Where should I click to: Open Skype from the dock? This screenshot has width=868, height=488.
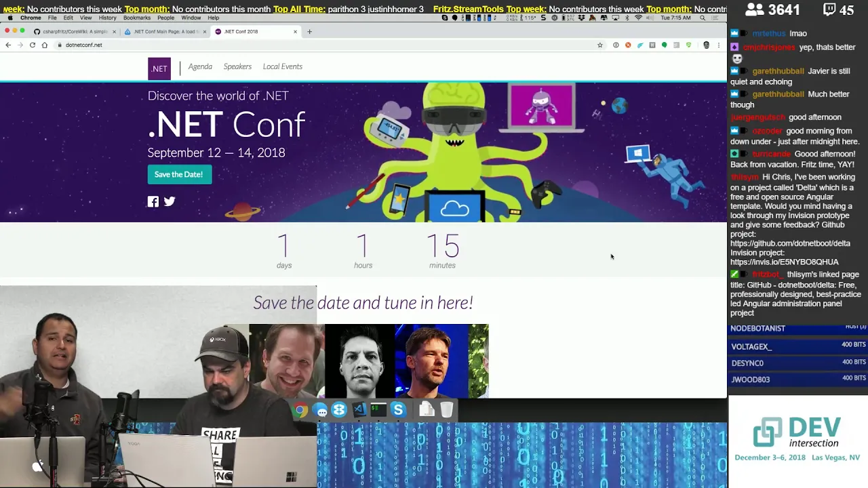[398, 409]
